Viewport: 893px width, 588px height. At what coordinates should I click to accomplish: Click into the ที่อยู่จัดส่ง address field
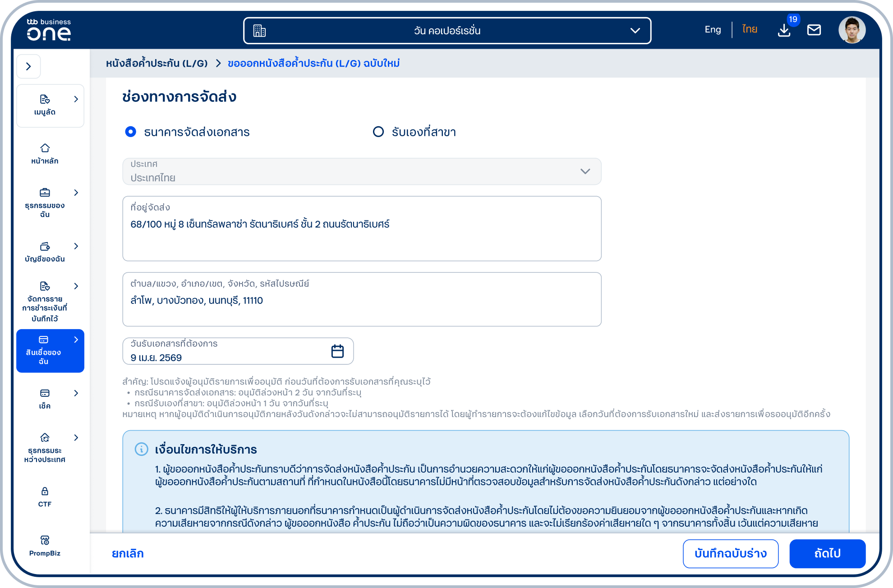click(362, 229)
